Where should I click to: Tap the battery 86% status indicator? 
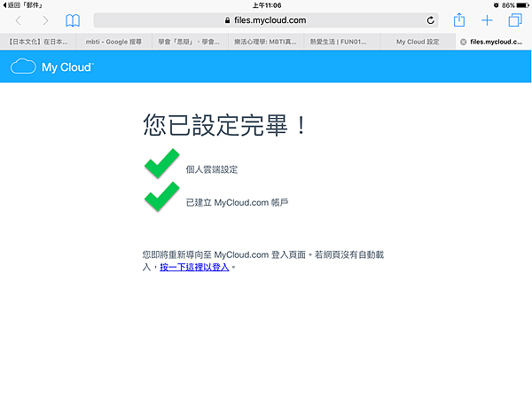click(515, 5)
